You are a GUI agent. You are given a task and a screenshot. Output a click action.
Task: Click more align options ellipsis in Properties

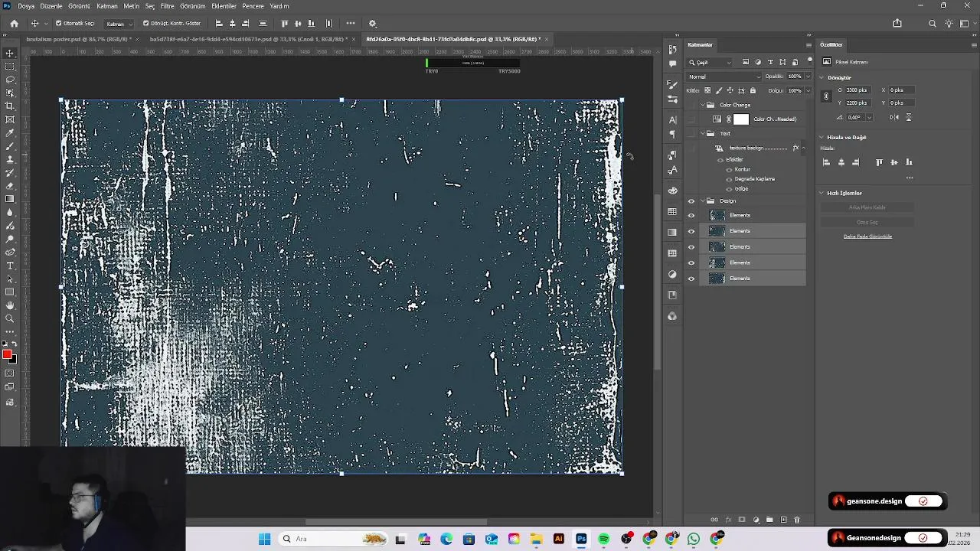pyautogui.click(x=909, y=178)
